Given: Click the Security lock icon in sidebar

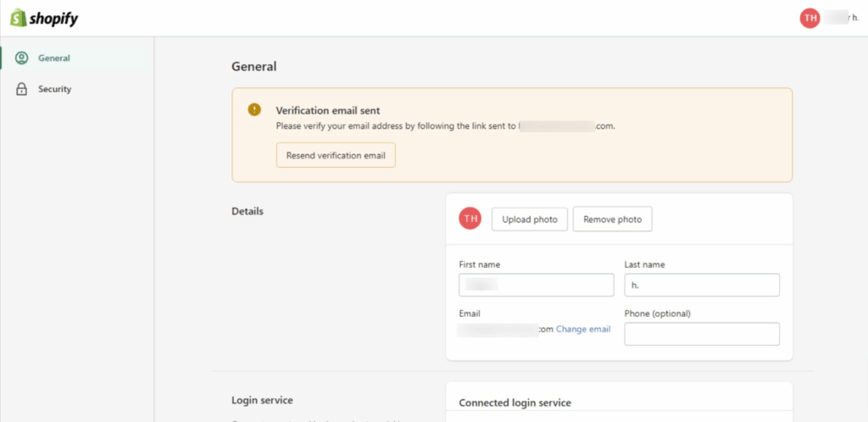Looking at the screenshot, I should click(21, 89).
